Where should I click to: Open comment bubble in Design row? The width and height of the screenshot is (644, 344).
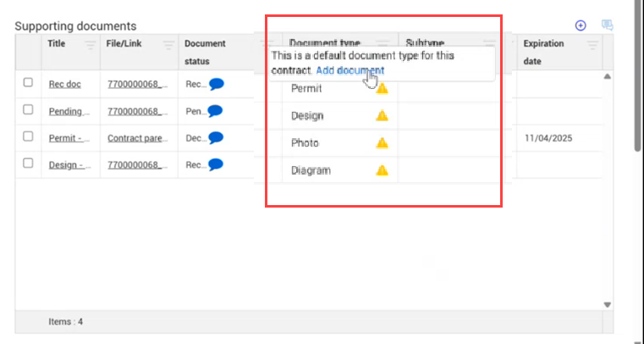(x=216, y=165)
